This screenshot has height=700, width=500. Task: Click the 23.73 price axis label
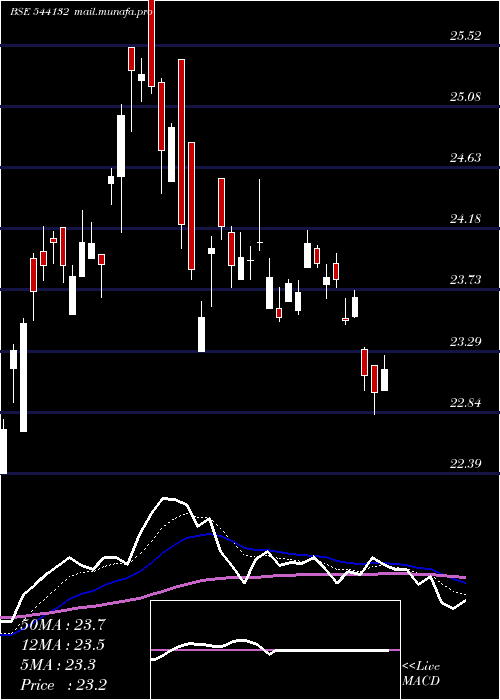pyautogui.click(x=465, y=280)
